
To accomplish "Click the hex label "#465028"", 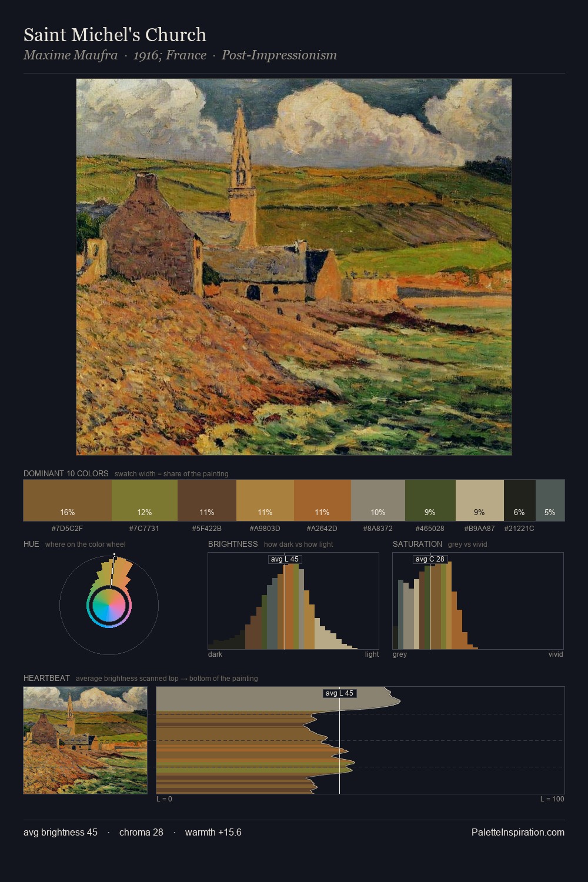I will tap(430, 529).
